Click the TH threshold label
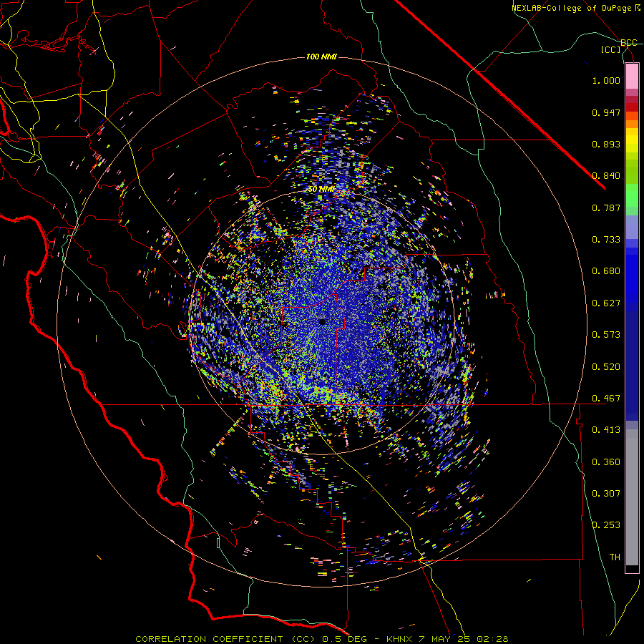 (615, 557)
